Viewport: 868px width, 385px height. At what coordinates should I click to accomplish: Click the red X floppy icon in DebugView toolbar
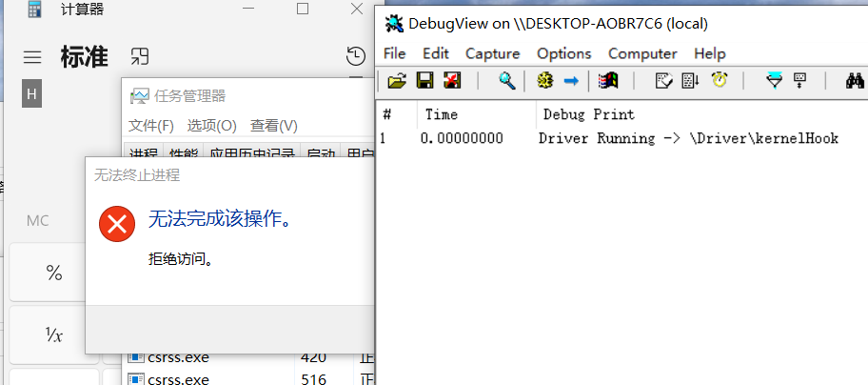(452, 81)
